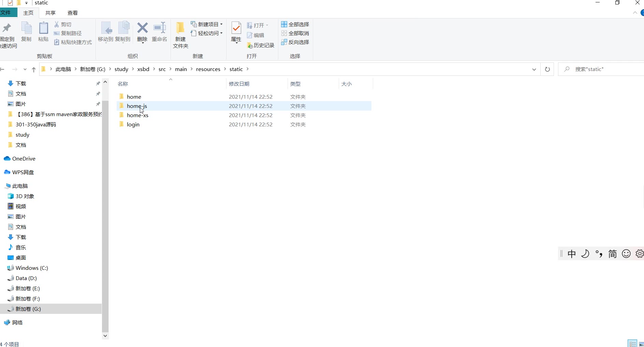Click Invert Selection (反向选择)
644x347 pixels.
coord(295,42)
